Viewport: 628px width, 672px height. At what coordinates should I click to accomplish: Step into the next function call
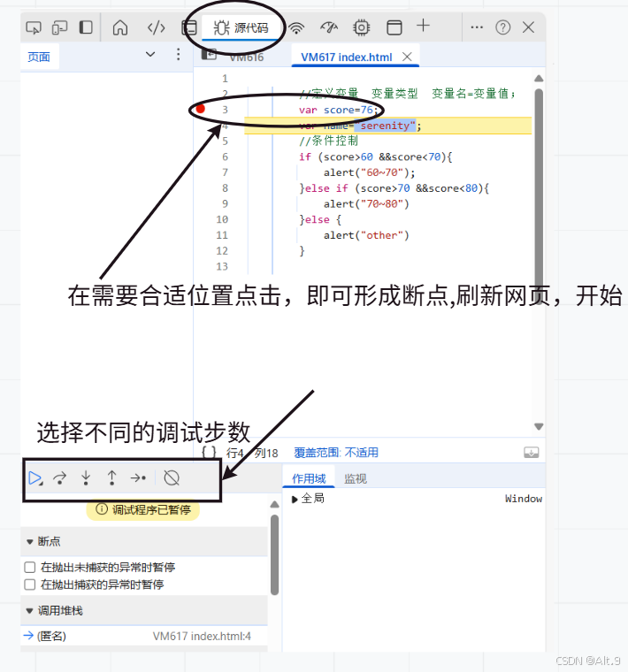[x=86, y=477]
